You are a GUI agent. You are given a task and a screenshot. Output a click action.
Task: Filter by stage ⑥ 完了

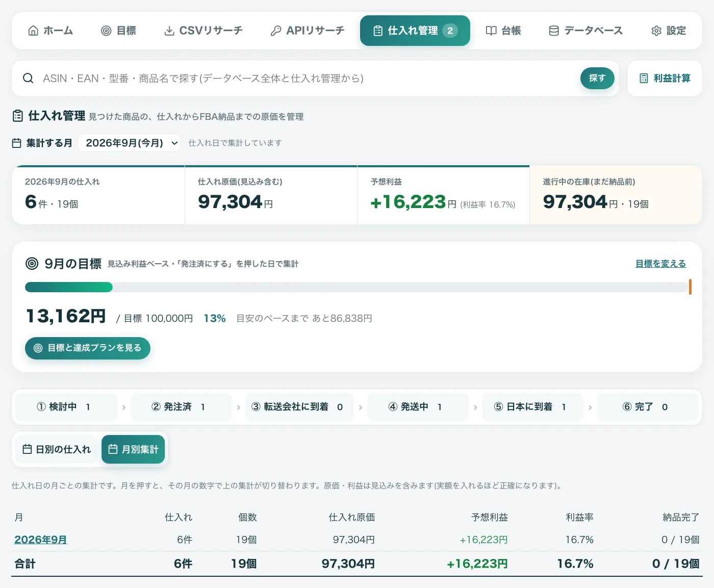point(647,407)
